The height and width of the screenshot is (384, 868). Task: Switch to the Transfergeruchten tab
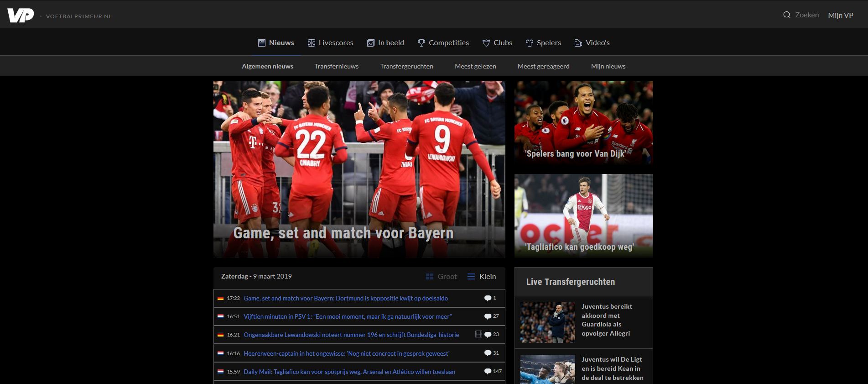coord(407,66)
